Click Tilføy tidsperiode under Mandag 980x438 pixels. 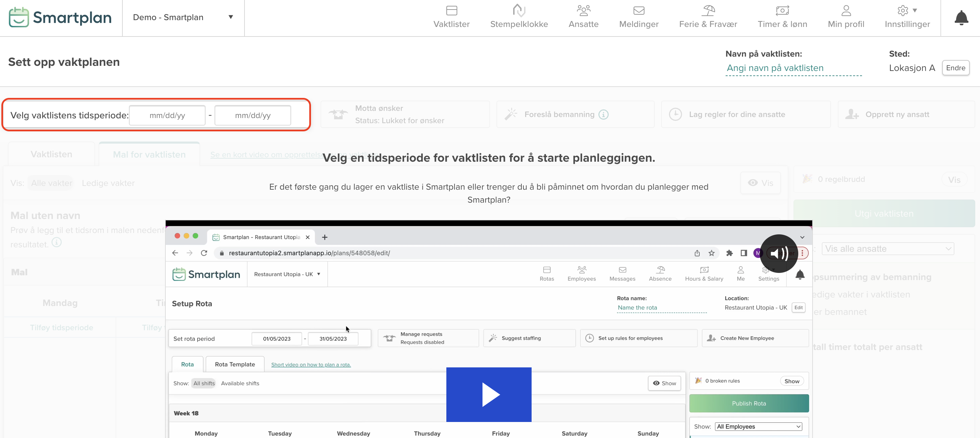pos(61,327)
